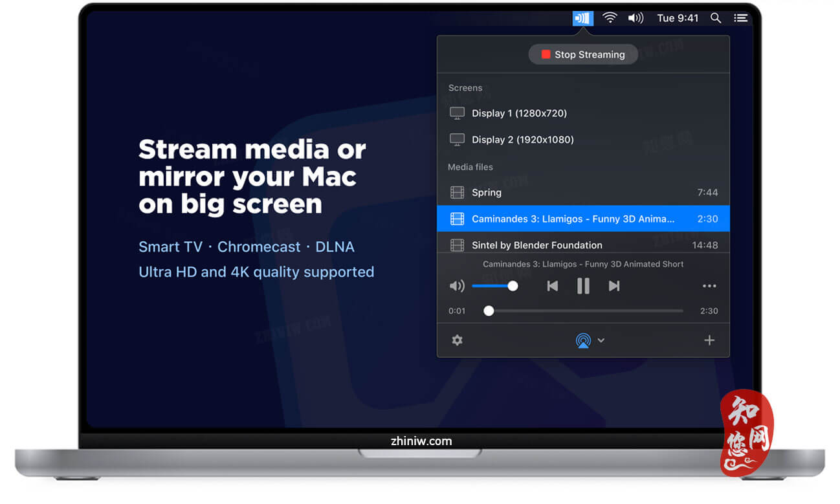Select the Spring media file
The height and width of the screenshot is (504, 840).
click(583, 192)
